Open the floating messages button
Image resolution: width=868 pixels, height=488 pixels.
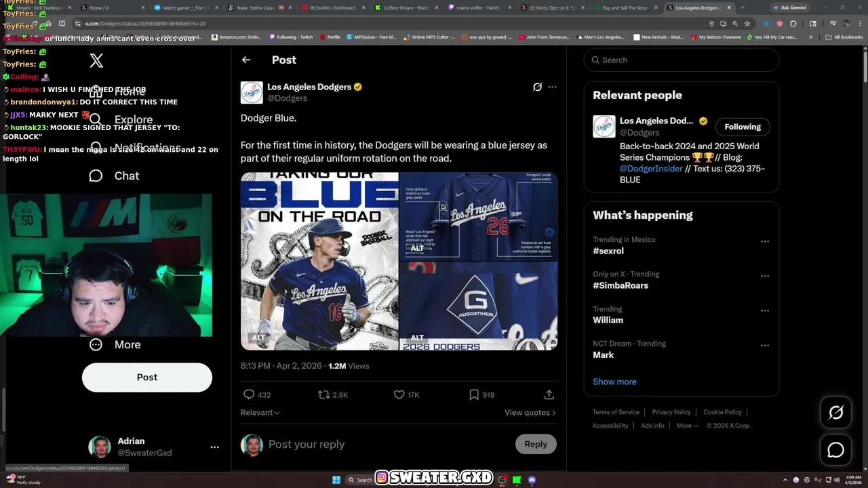835,449
